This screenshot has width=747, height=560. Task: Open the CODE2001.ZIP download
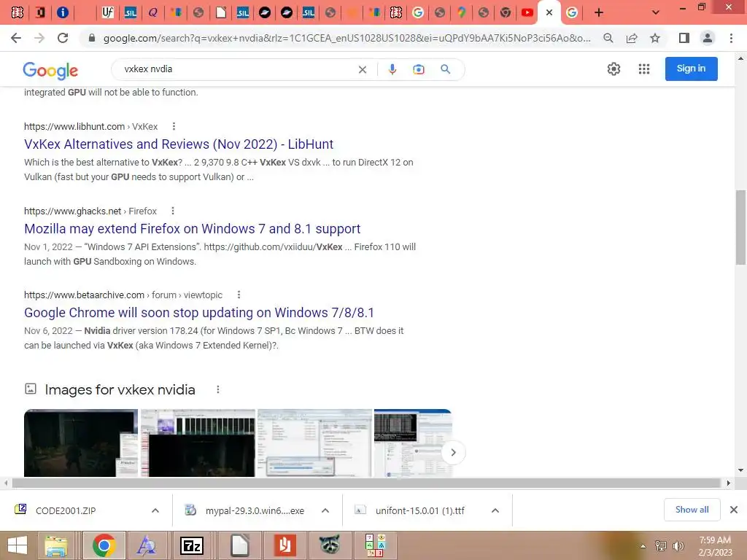pos(65,510)
